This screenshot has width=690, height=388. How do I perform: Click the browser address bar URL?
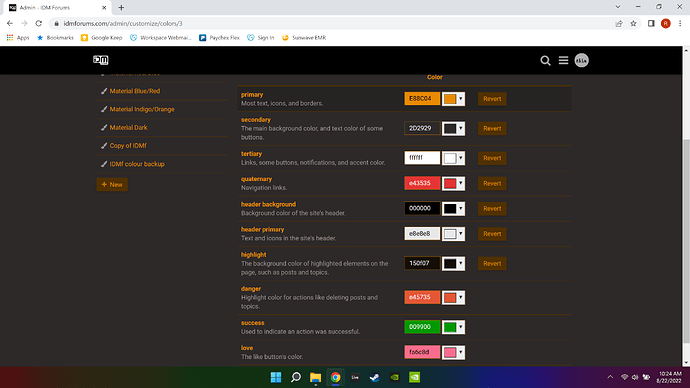pos(123,23)
